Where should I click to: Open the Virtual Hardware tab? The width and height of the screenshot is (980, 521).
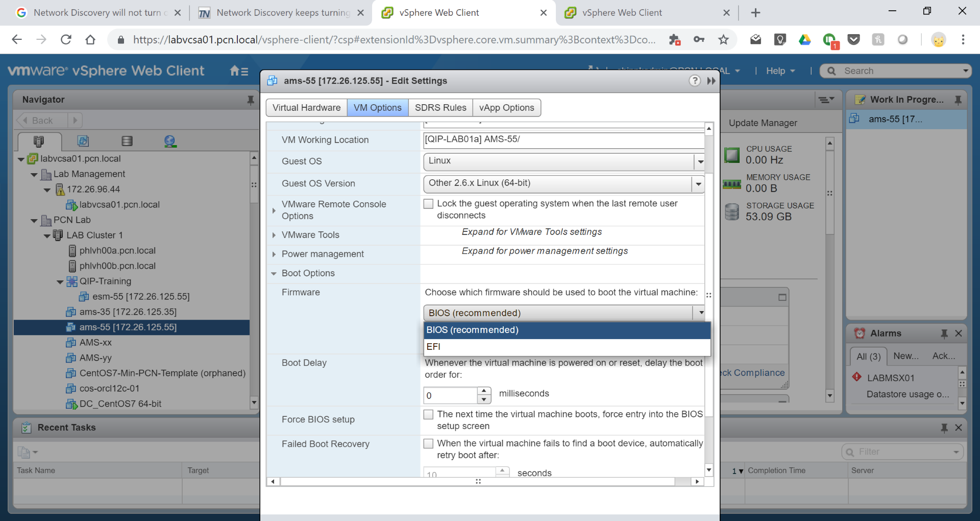tap(306, 108)
